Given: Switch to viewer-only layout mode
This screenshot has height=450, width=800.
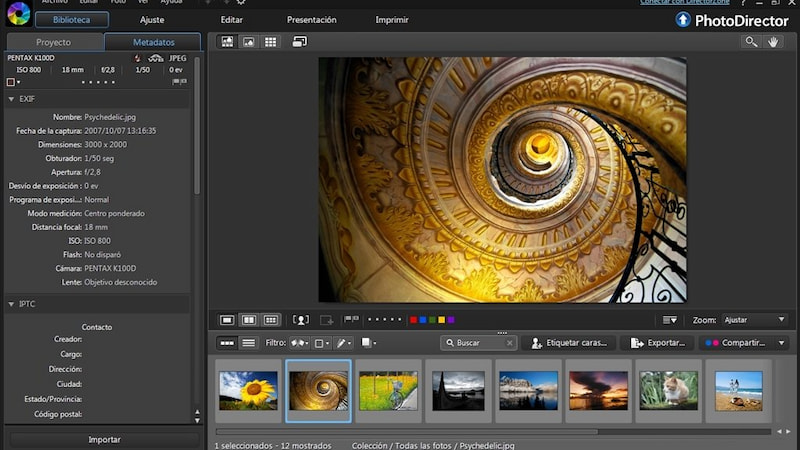Looking at the screenshot, I should tap(248, 42).
